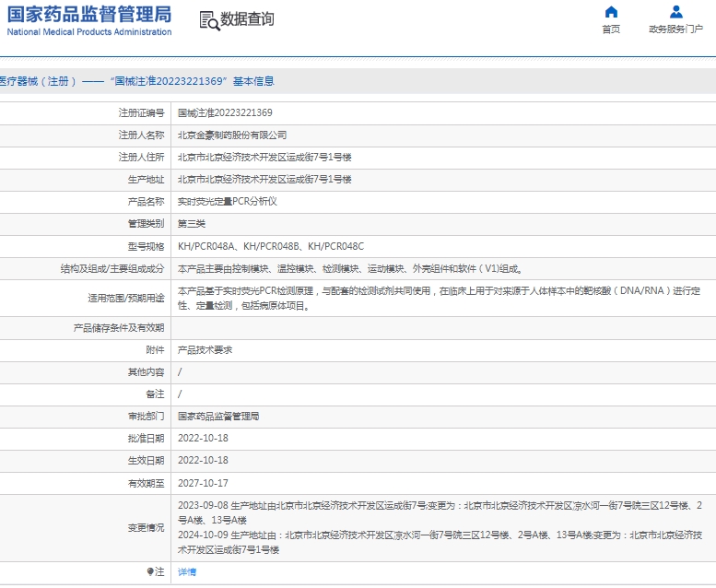The width and height of the screenshot is (716, 588).
Task: Click the 国家药品监督管理局 logo
Action: coord(89,15)
